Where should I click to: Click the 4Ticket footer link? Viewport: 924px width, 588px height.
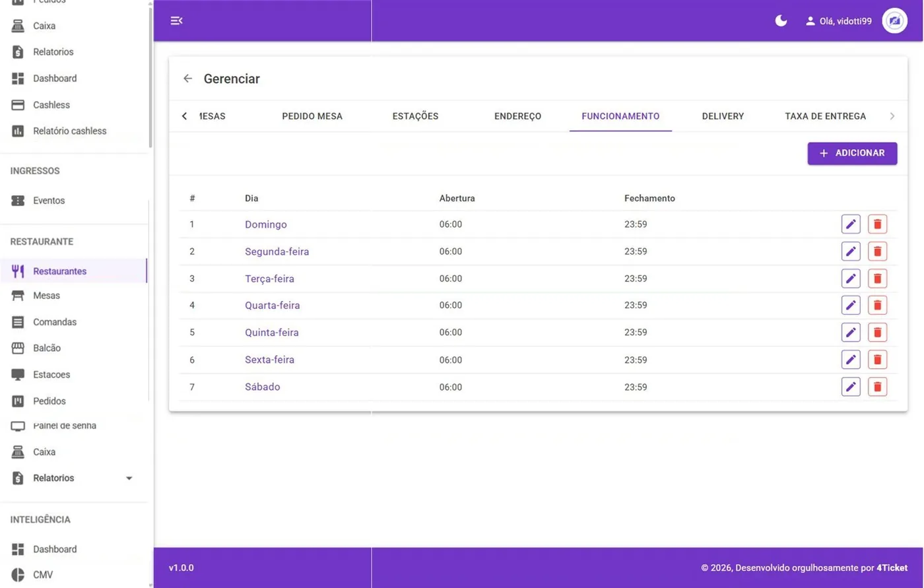[892, 568]
